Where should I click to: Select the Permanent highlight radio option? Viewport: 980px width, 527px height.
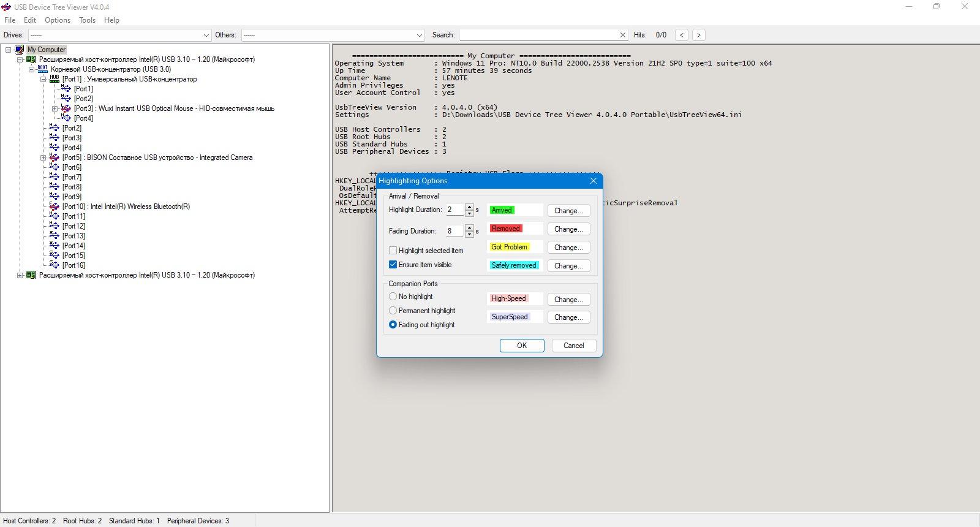point(393,311)
